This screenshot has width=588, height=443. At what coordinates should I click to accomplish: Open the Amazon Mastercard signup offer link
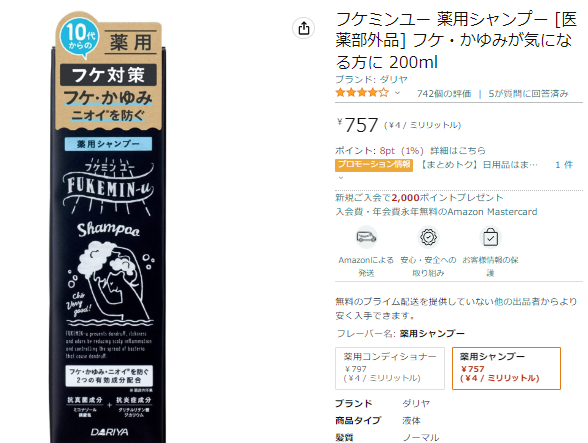pos(436,204)
